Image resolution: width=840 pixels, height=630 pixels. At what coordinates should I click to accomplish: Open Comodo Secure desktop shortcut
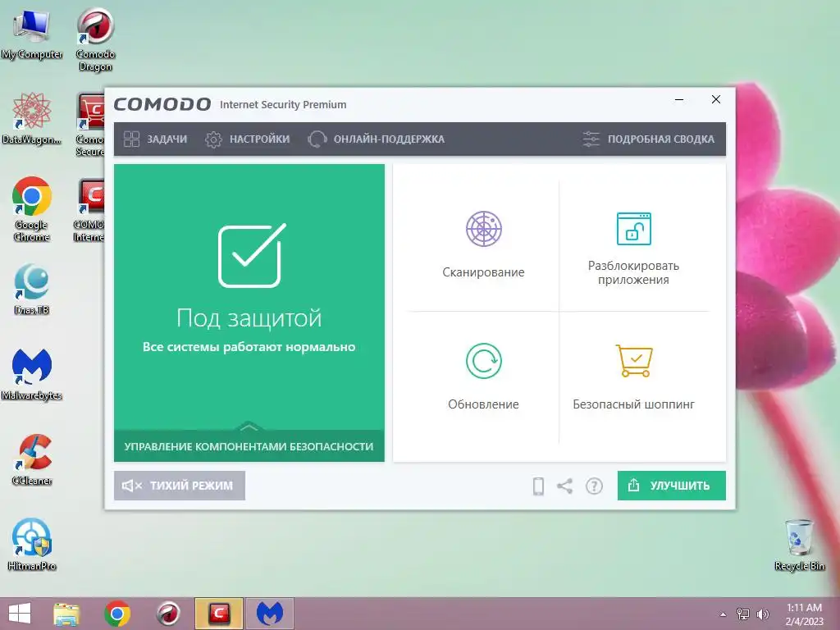coord(90,125)
